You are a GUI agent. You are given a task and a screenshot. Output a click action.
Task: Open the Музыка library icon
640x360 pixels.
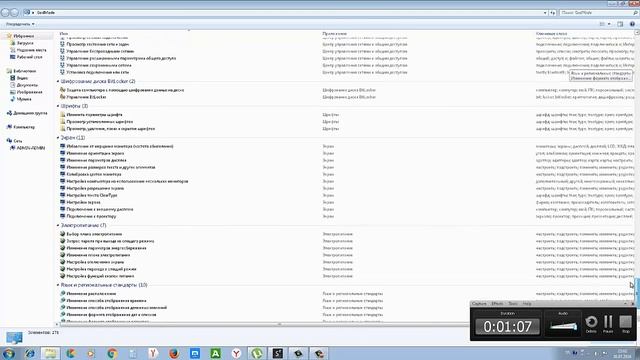click(x=13, y=99)
